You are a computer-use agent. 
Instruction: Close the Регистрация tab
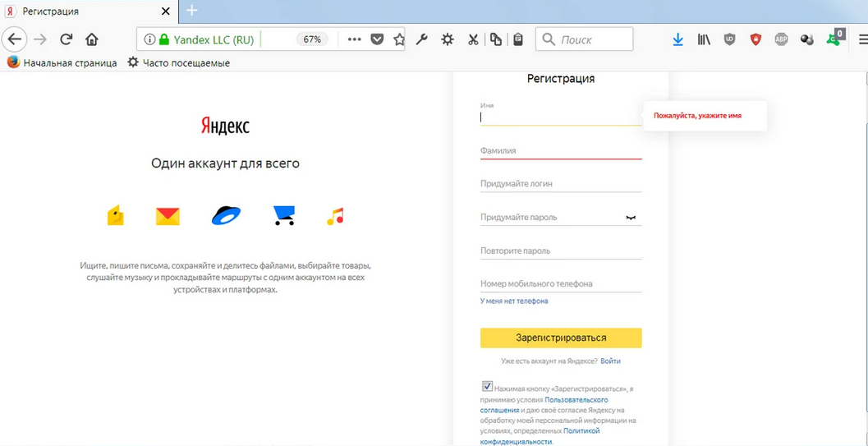166,11
